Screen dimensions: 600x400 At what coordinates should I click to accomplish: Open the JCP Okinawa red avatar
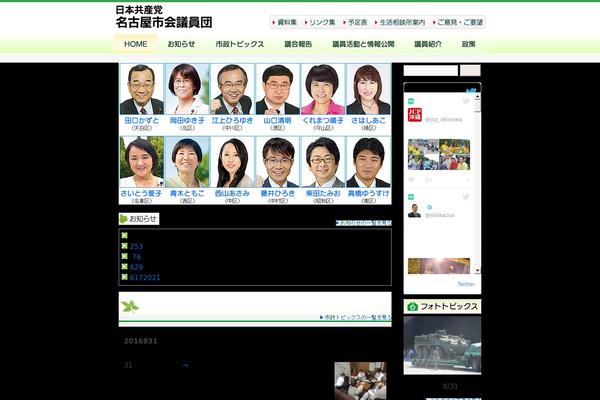415,115
